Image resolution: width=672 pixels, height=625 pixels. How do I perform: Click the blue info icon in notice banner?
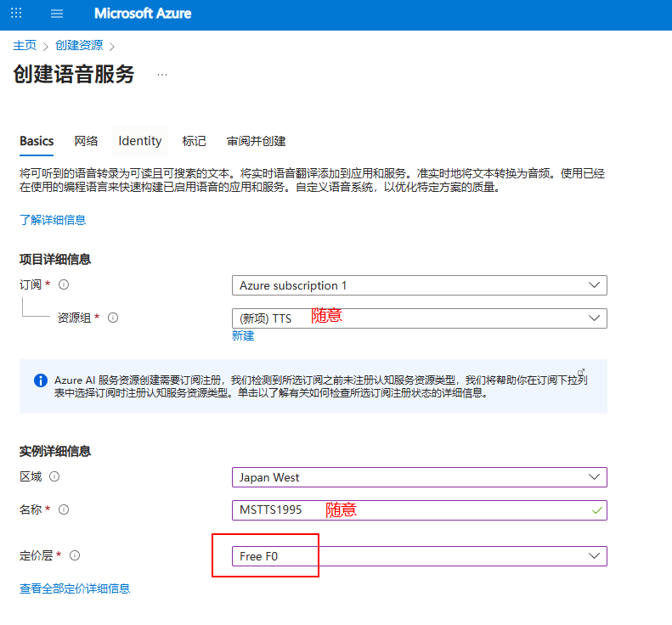click(41, 380)
